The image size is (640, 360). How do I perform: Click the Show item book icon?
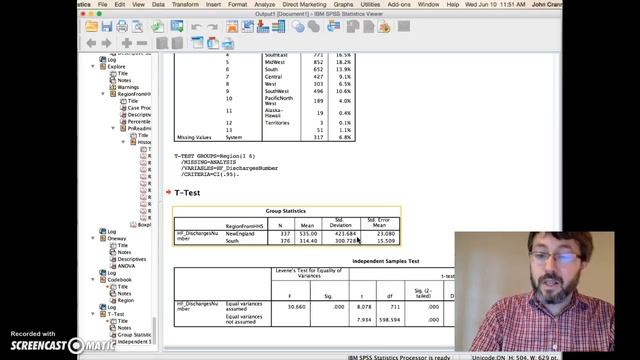pyautogui.click(x=162, y=43)
